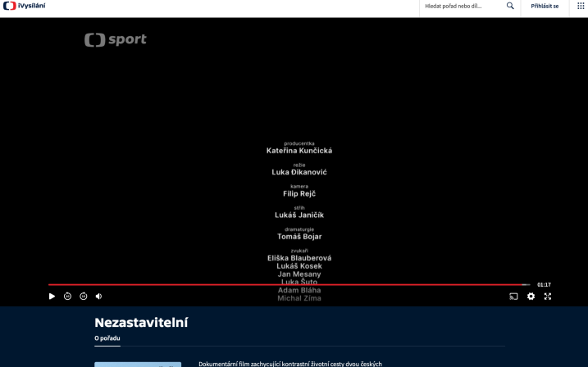Viewport: 588px width, 367px height.
Task: Select the 'O pořadu' tab
Action: (x=107, y=338)
